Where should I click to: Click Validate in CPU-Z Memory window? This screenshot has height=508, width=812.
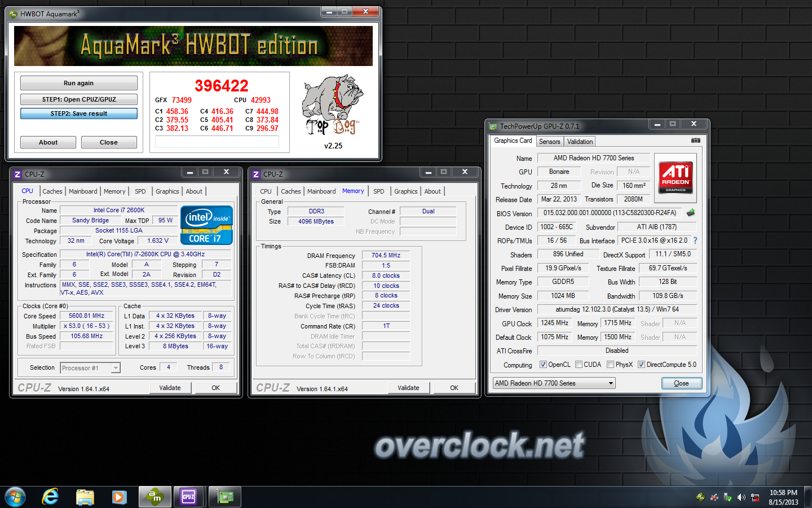(409, 388)
